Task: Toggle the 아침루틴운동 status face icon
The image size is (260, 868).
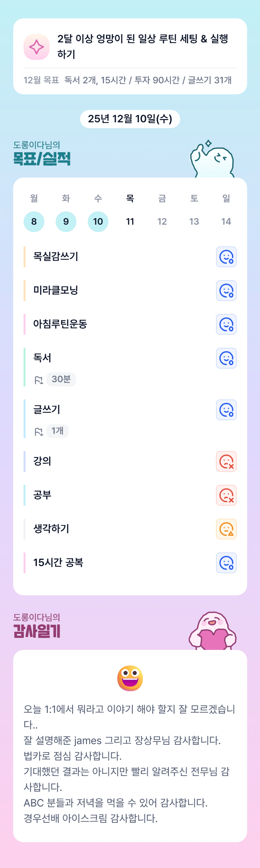Action: point(226,324)
